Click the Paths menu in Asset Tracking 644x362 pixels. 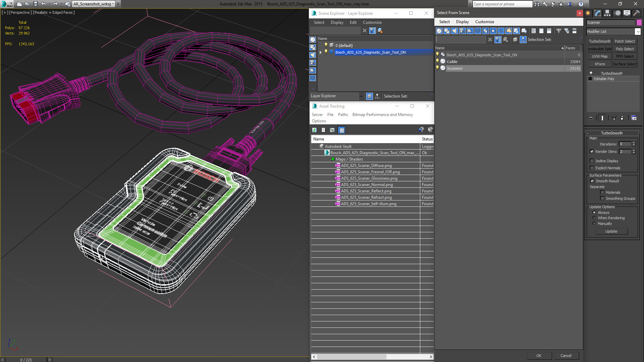click(343, 115)
